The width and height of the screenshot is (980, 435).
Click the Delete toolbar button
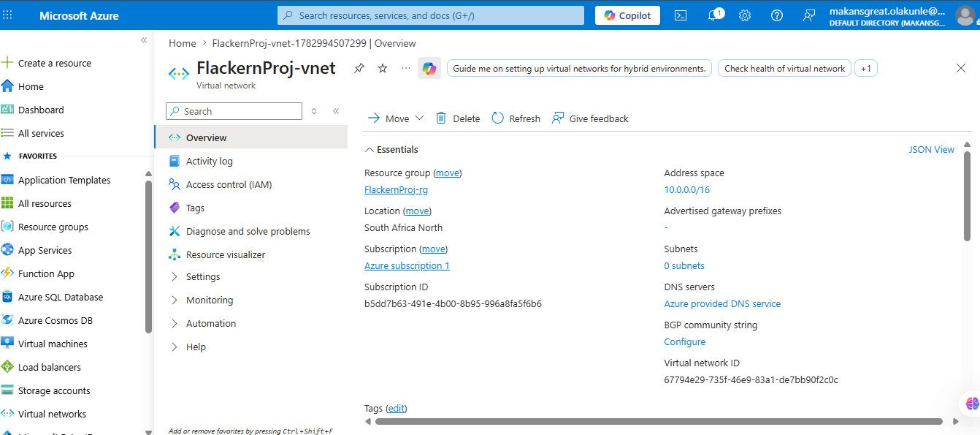coord(458,118)
